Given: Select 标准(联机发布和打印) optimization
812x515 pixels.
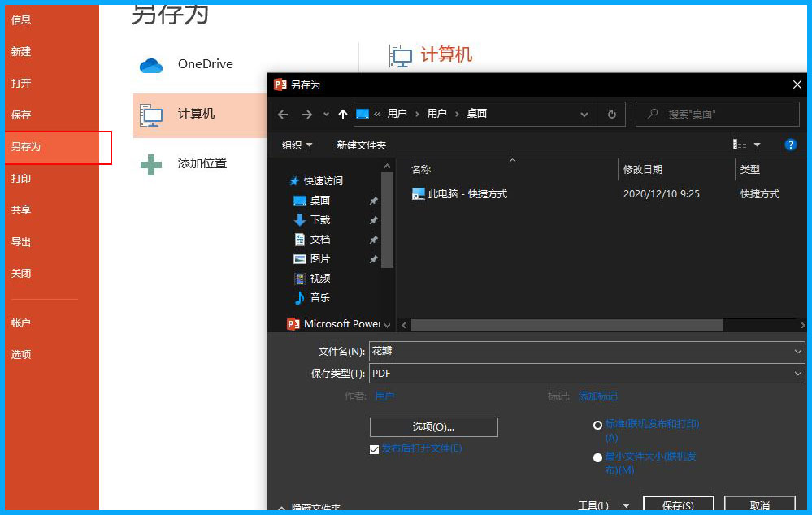Looking at the screenshot, I should tap(597, 424).
